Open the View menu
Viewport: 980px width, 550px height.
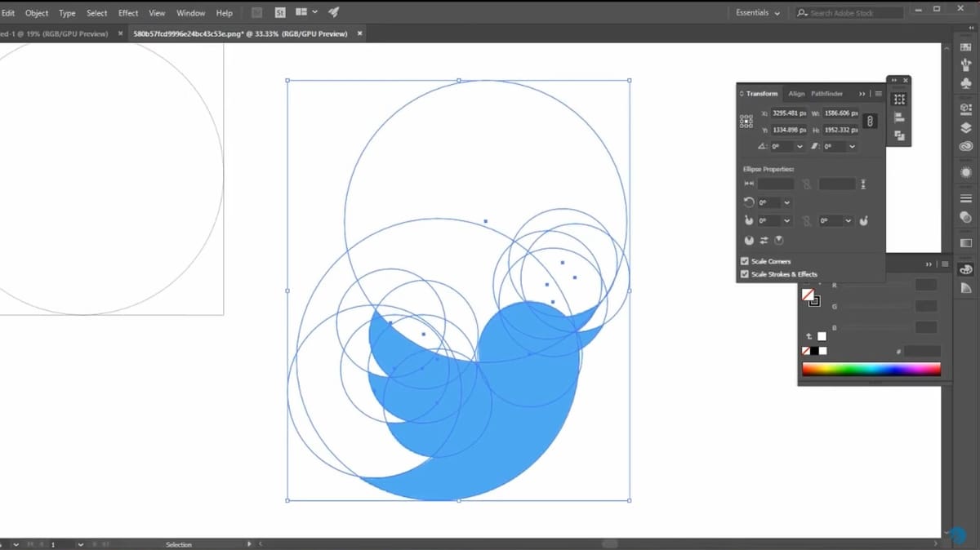157,13
